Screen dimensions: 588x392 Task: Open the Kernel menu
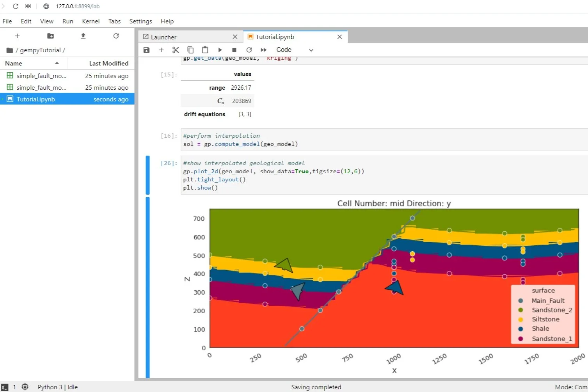coord(91,21)
